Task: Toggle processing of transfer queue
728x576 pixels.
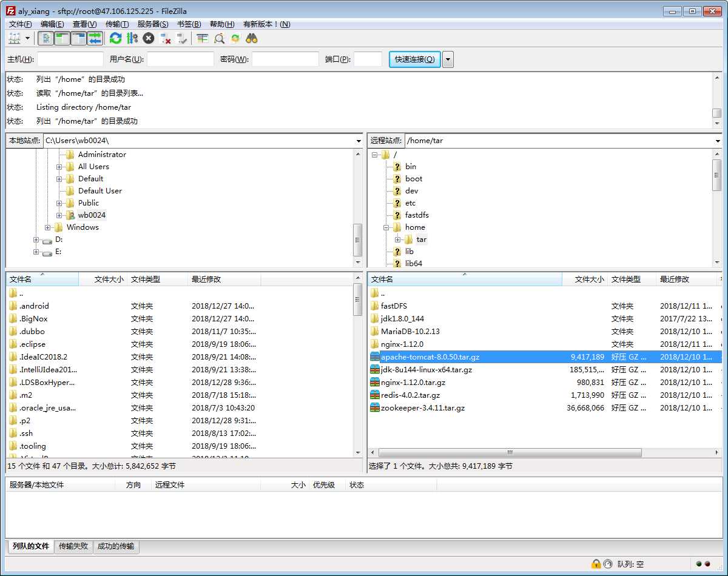Action: click(132, 38)
